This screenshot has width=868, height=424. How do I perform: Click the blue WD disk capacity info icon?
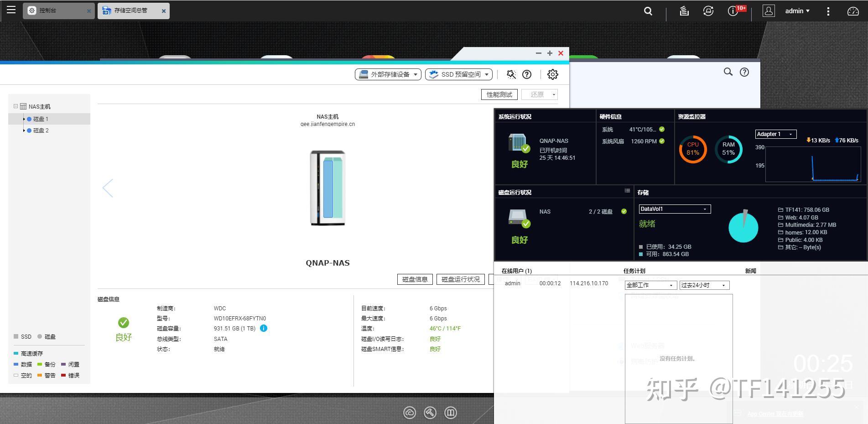[x=264, y=328]
